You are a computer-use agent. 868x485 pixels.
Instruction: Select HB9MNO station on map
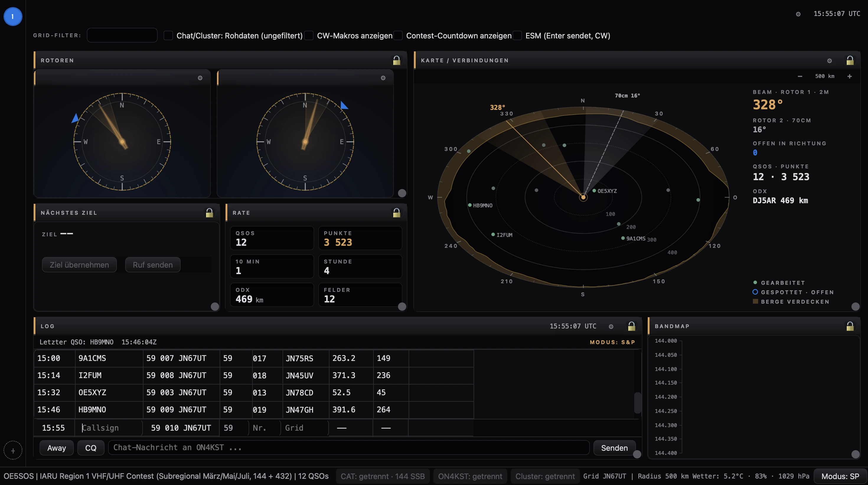click(470, 205)
